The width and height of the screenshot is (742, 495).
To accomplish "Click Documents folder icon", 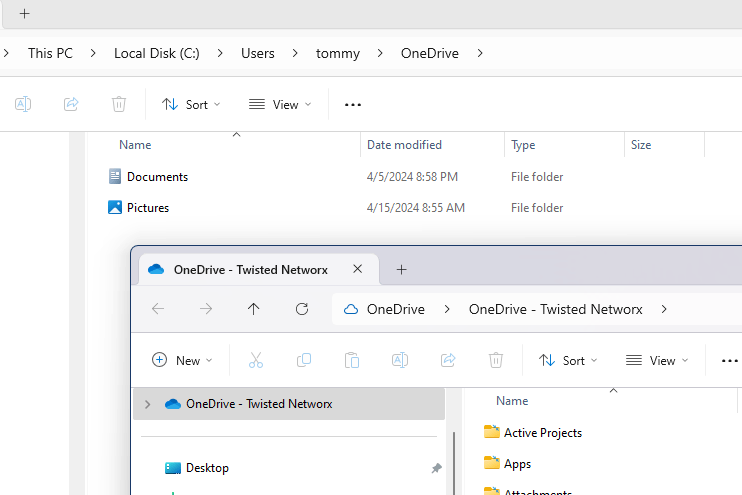I will 115,177.
